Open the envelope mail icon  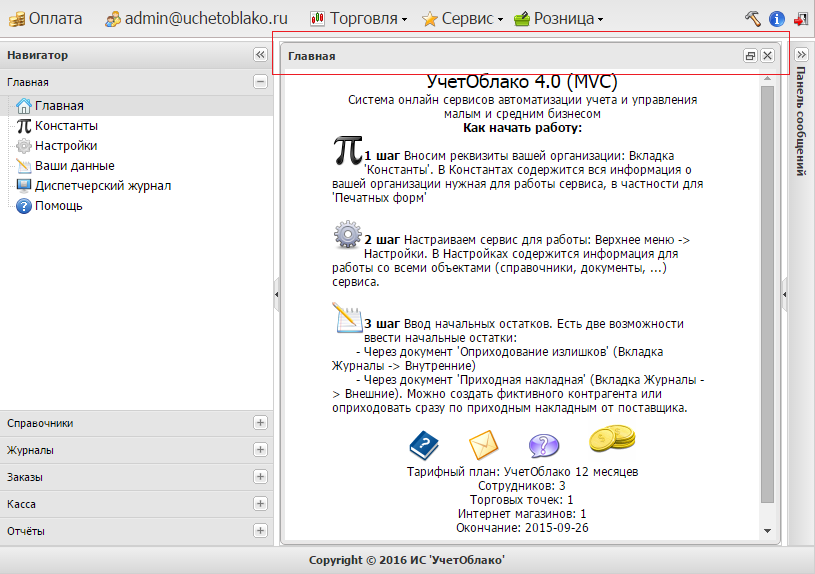click(x=483, y=445)
